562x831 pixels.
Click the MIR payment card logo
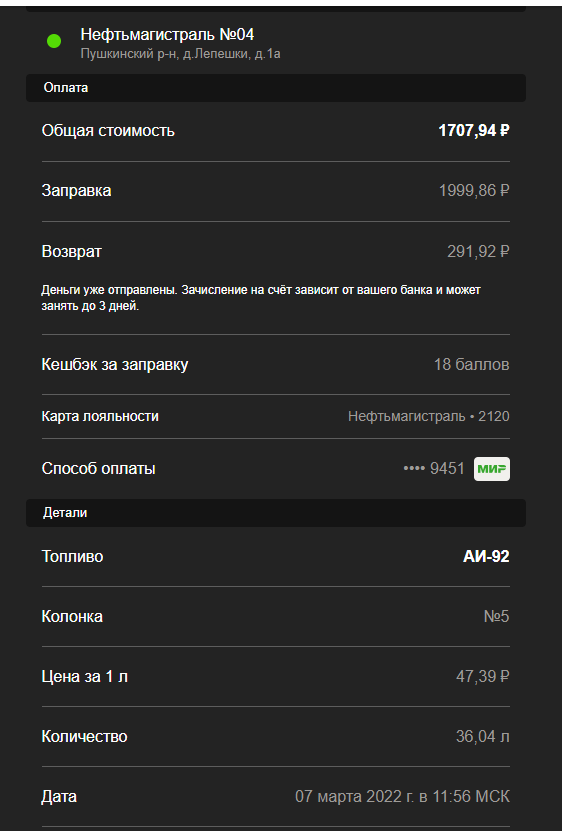coord(491,468)
